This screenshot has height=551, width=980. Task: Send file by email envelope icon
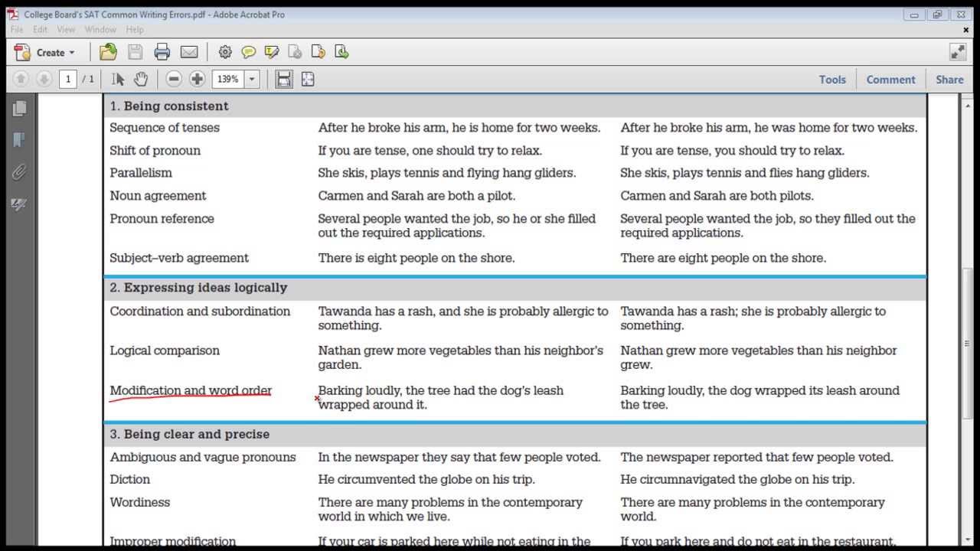tap(189, 52)
